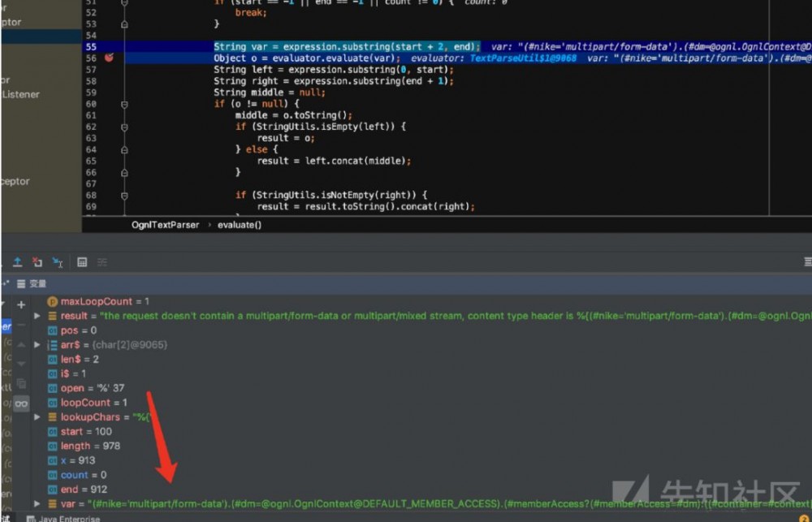
Task: Click the 'String left = expression.substring' line
Action: point(334,70)
